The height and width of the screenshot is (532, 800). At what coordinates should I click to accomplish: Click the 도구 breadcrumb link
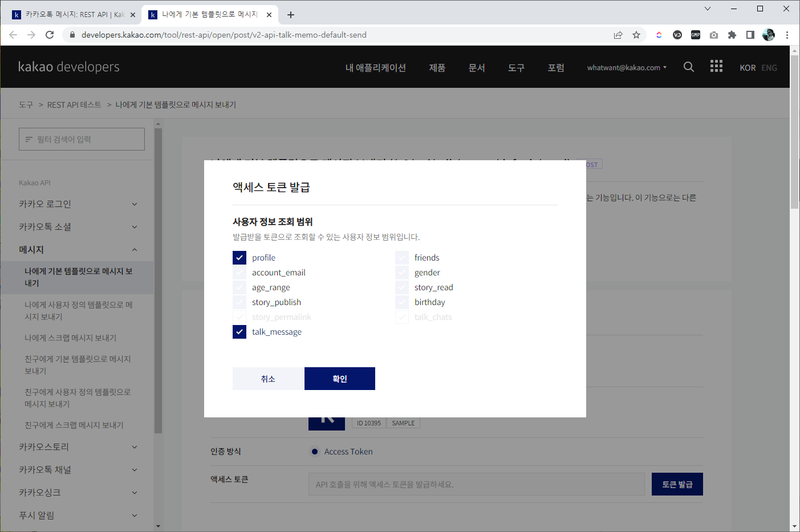tap(26, 105)
